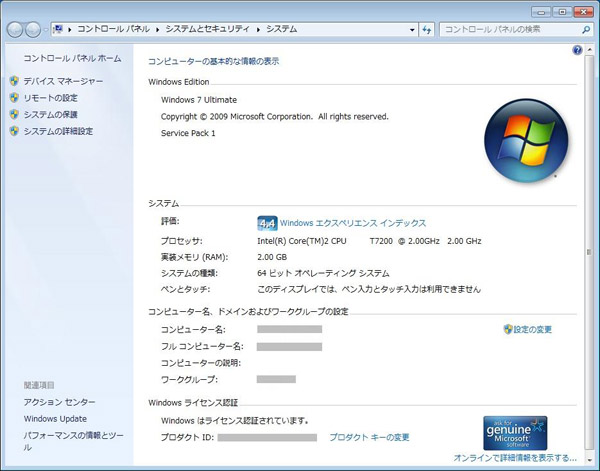Open the システムとセキュリティ breadcrumb
600x471 pixels.
207,29
